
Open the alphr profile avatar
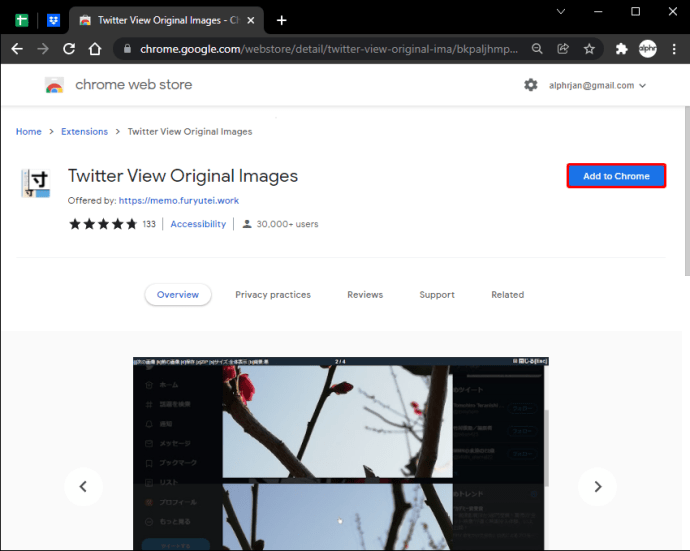(x=647, y=49)
